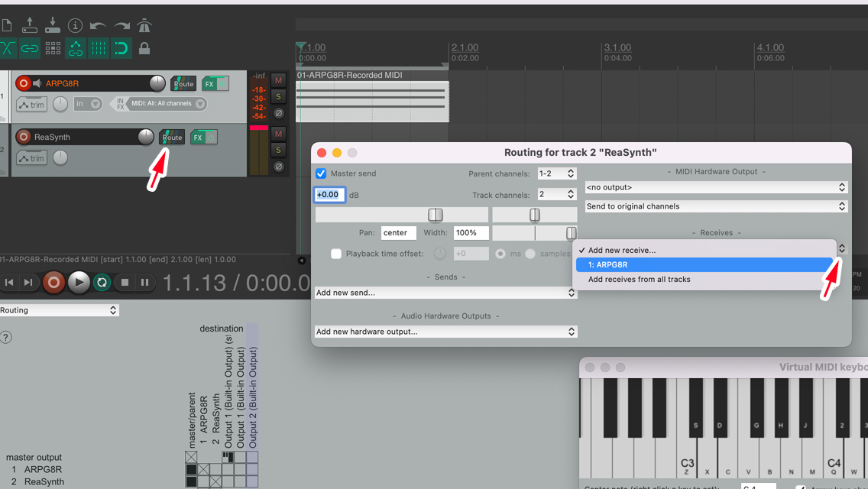
Task: Solo the ReaSynth track
Action: 278,150
